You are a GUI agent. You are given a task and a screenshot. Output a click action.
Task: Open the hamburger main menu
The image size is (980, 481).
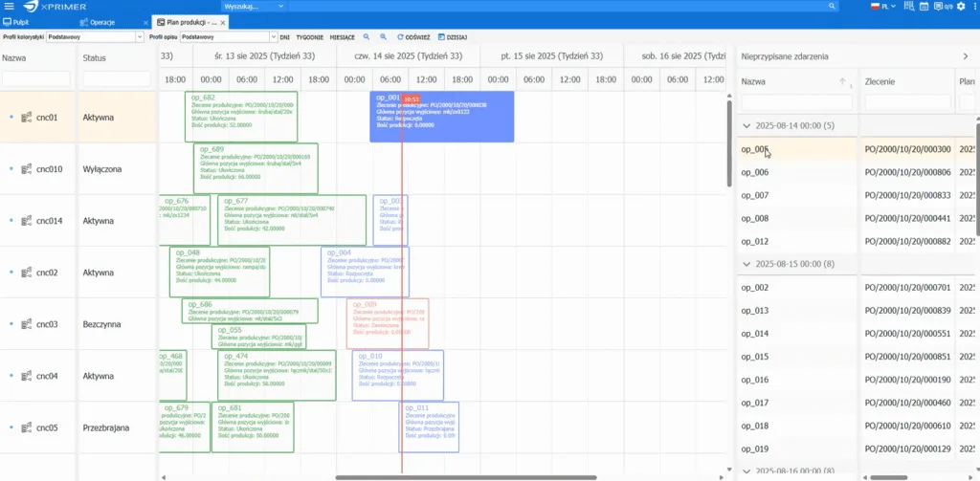coord(10,7)
